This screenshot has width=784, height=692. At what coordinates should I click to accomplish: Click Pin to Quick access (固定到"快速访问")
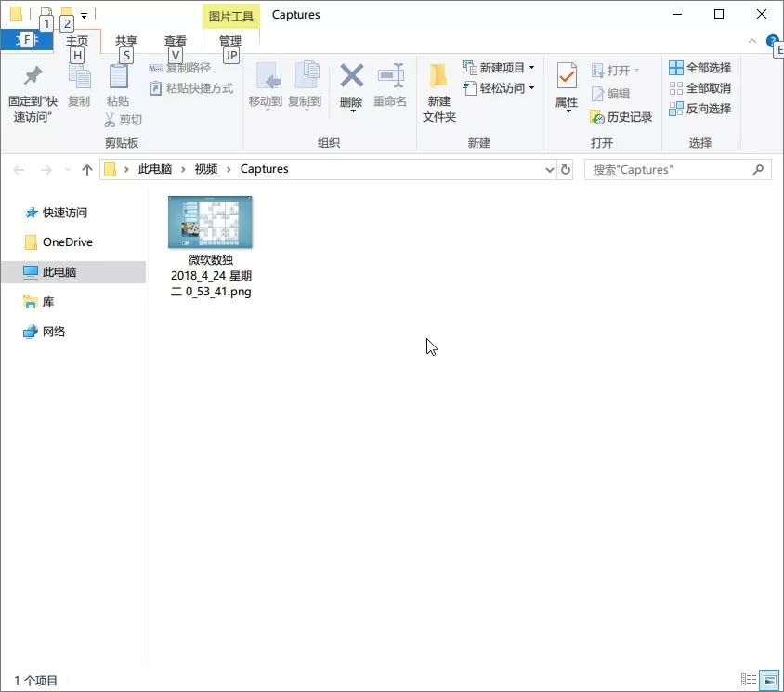(x=33, y=94)
